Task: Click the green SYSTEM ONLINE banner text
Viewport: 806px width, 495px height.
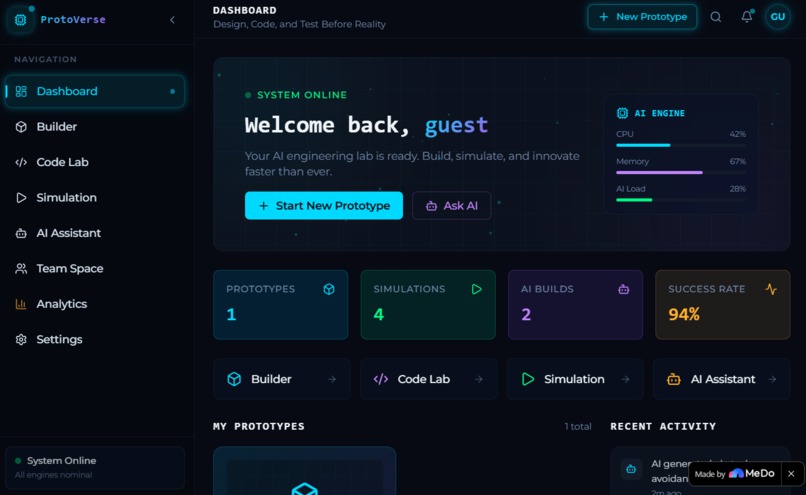Action: coord(302,95)
